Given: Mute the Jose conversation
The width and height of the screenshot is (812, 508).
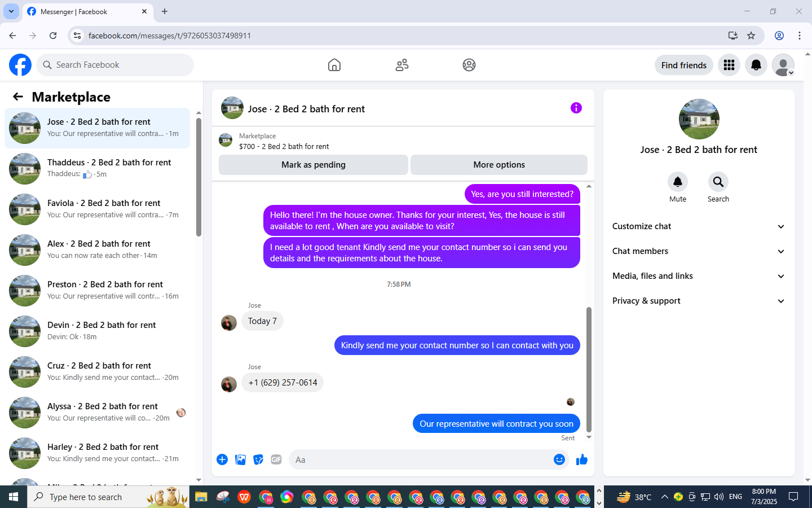Looking at the screenshot, I should pos(678,182).
